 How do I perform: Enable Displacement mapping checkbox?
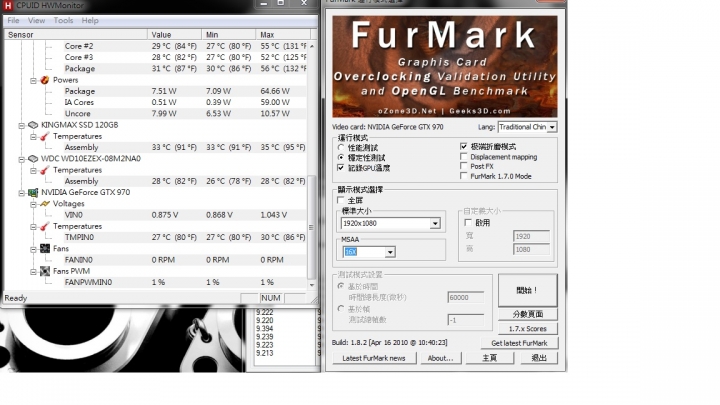463,157
